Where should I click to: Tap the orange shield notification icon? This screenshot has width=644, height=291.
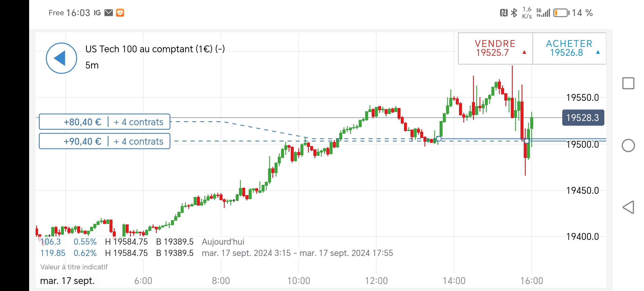click(x=120, y=13)
